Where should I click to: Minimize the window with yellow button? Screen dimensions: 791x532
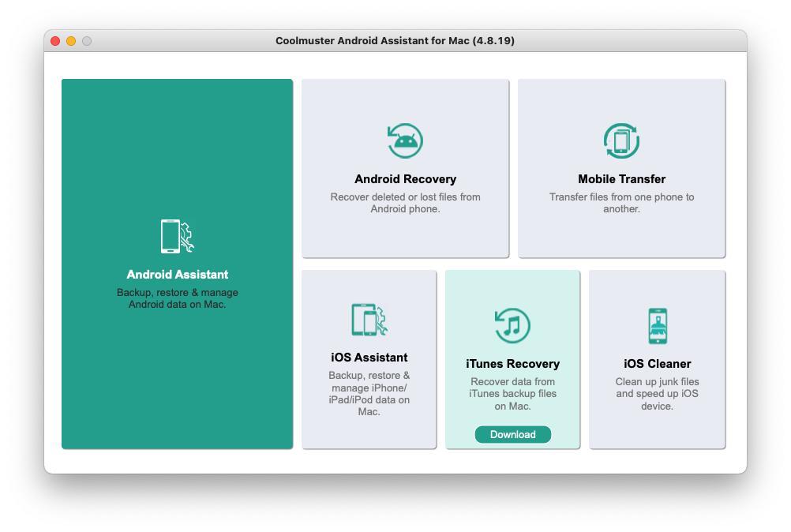point(71,41)
